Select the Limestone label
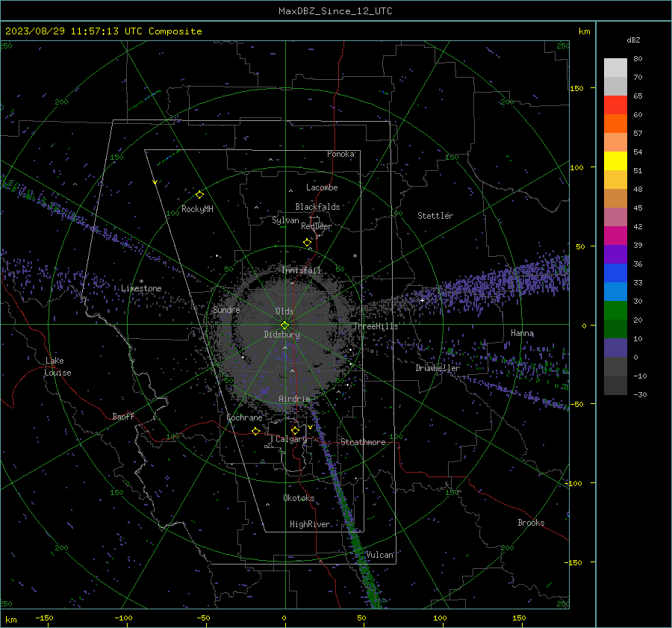This screenshot has height=628, width=672. [141, 288]
